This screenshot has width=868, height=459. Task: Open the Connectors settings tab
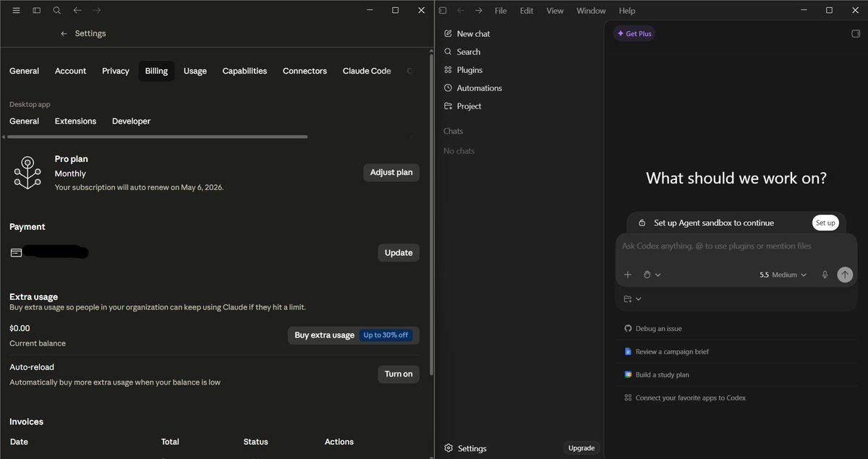305,71
